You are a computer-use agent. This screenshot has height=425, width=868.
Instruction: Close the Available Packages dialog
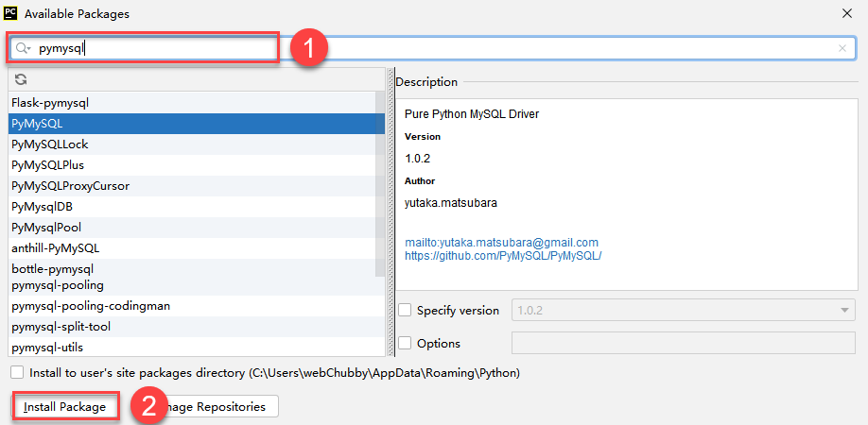pos(846,14)
